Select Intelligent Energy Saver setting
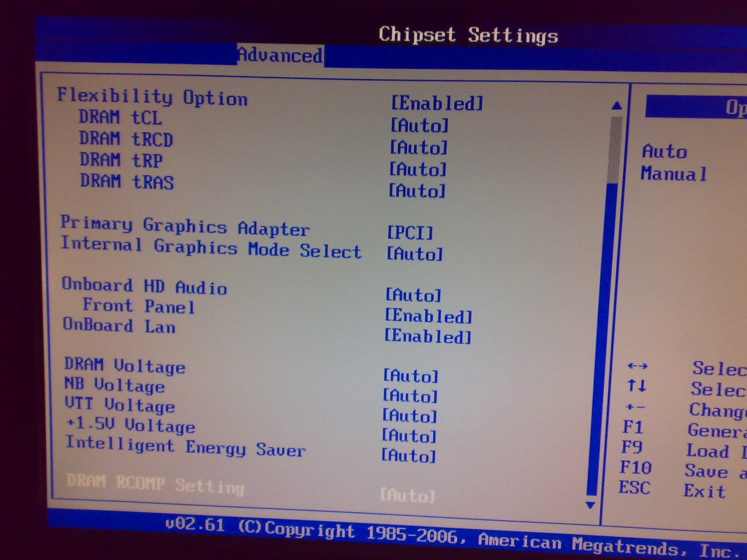 pos(185,447)
